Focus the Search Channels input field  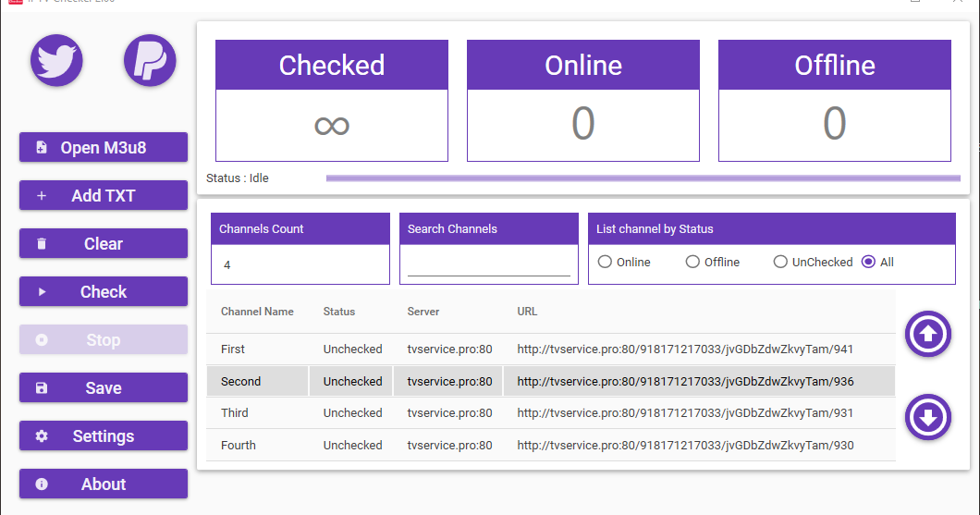(x=488, y=265)
